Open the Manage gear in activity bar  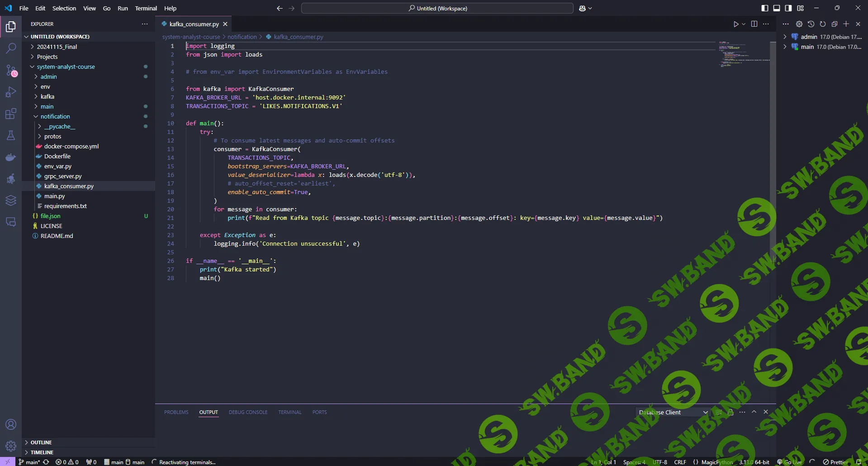point(11,446)
